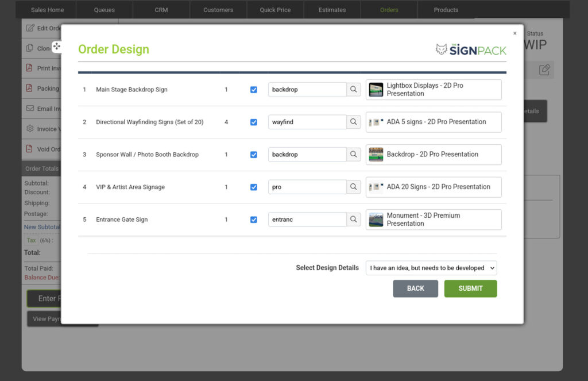The height and width of the screenshot is (381, 588).
Task: Click Monument 3D Premium thumbnail image
Action: tap(376, 220)
